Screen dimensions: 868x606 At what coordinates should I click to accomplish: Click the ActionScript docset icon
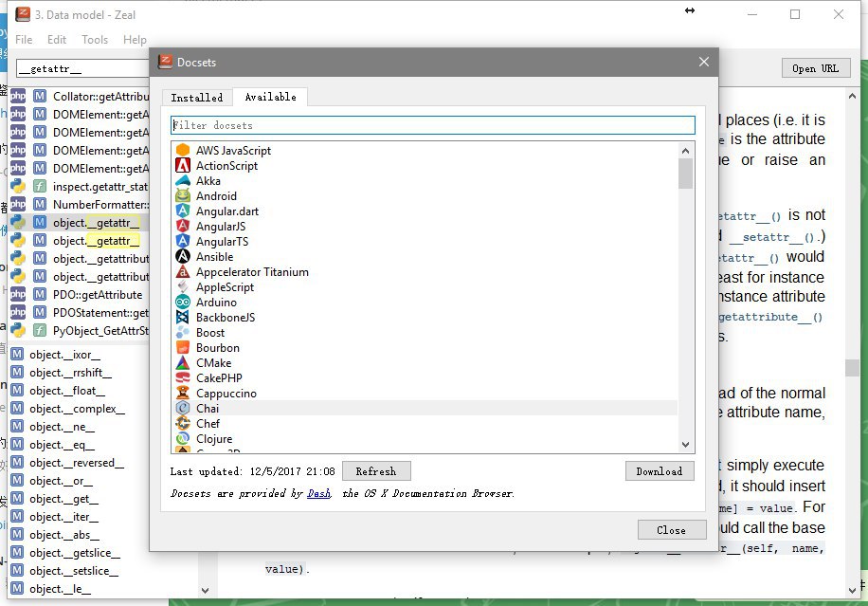click(183, 166)
